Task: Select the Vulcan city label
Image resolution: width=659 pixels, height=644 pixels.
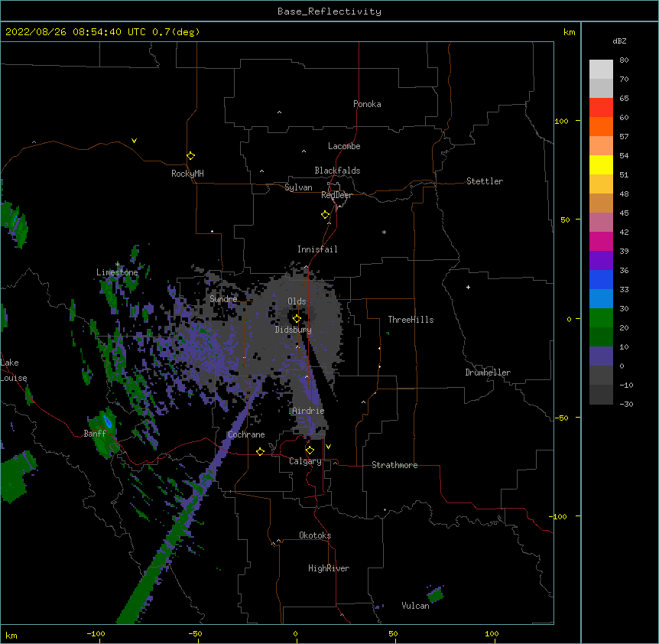Action: tap(415, 606)
